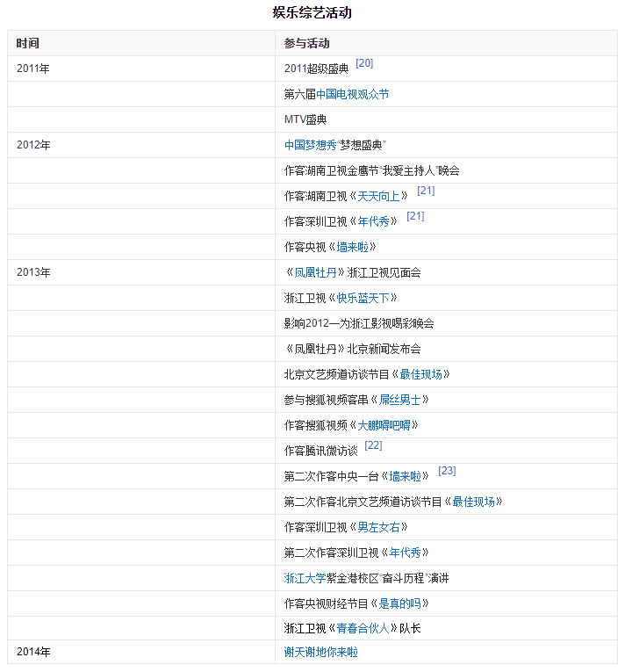
Task: Click reference [20] beside 2011超级盛典
Action: [x=364, y=63]
